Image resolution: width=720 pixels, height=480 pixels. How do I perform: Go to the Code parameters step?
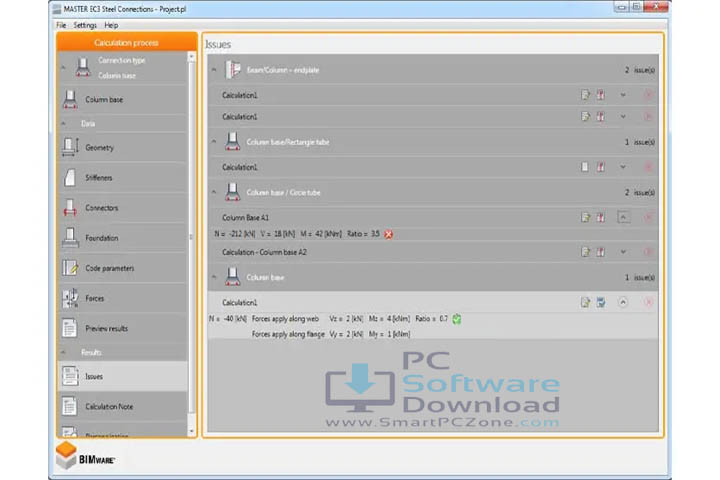click(x=123, y=268)
